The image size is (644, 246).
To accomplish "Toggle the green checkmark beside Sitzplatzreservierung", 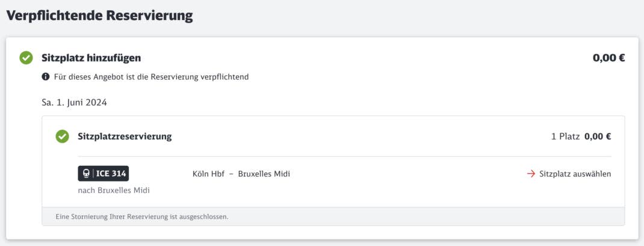I will pyautogui.click(x=63, y=137).
